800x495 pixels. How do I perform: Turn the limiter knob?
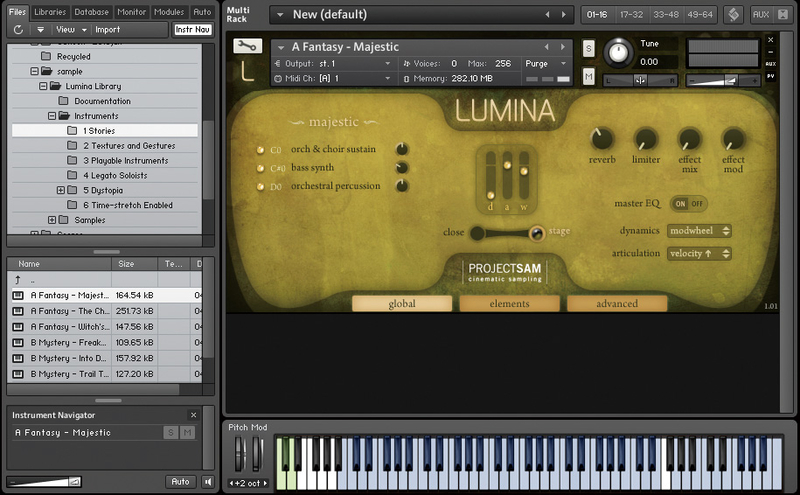pos(646,139)
